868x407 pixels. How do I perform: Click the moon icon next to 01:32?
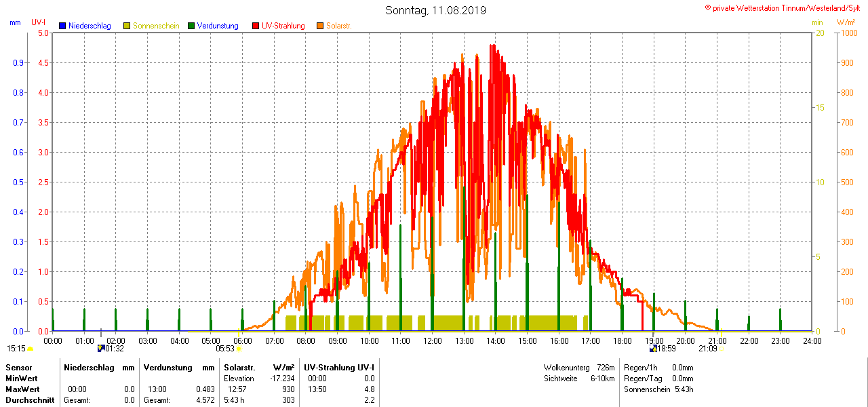point(101,348)
